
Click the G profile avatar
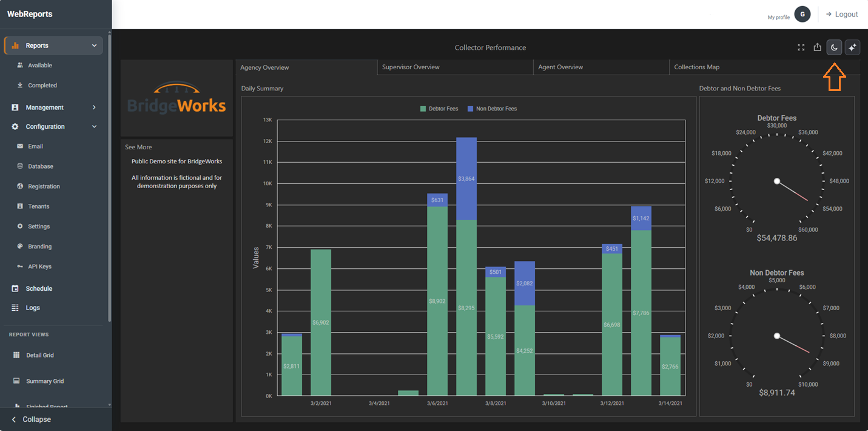point(802,14)
